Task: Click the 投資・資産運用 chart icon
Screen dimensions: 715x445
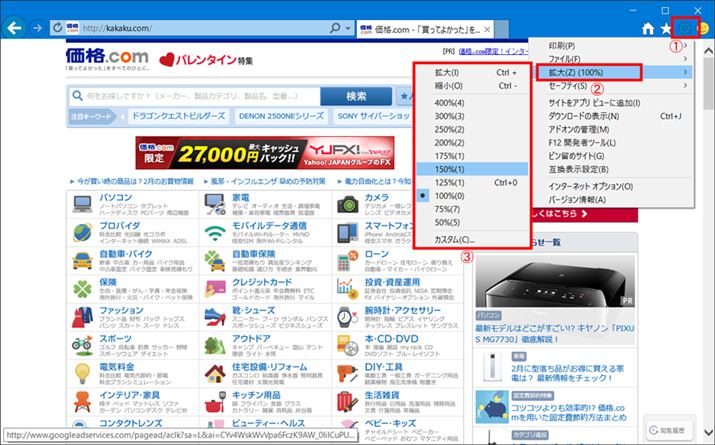Action: point(347,288)
